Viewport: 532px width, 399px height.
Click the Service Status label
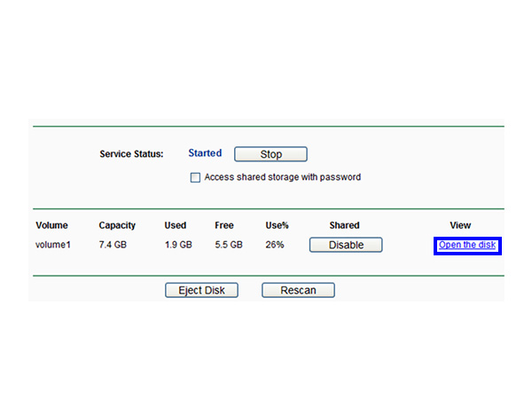pyautogui.click(x=131, y=154)
